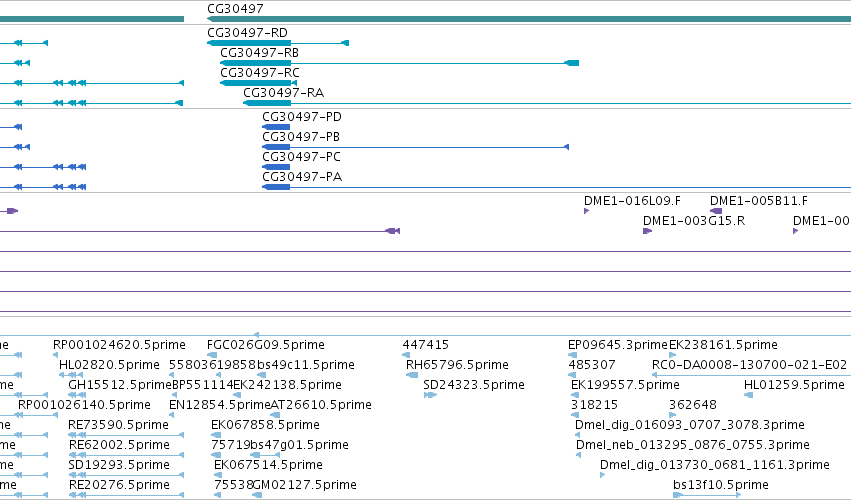Viewport: 851px width, 500px height.
Task: Select the 447415 EST marker
Action: click(x=407, y=355)
